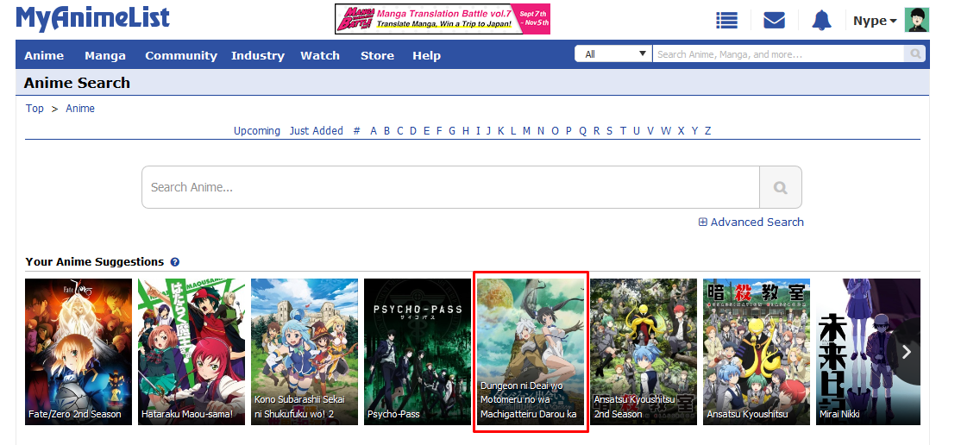The height and width of the screenshot is (445, 980).
Task: Browse anime starting with # symbol
Action: [x=357, y=130]
